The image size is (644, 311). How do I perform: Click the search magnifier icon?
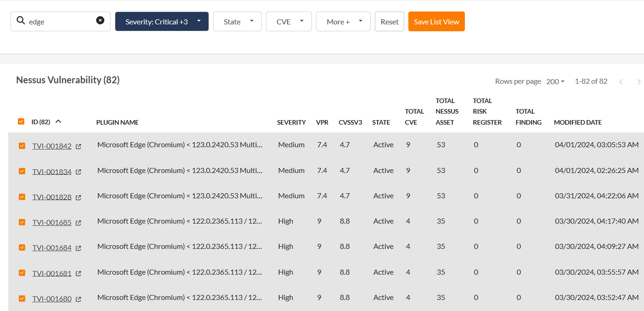(21, 21)
